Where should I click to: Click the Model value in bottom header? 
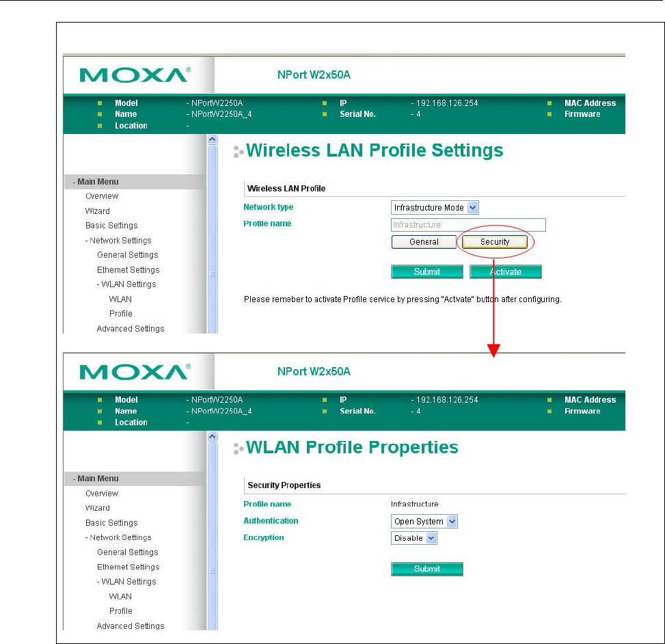click(217, 400)
